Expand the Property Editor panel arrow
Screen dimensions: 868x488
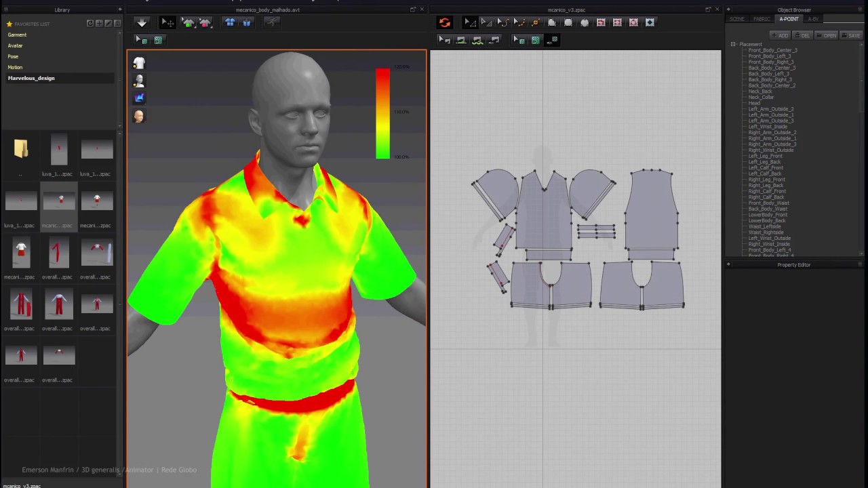tap(728, 264)
